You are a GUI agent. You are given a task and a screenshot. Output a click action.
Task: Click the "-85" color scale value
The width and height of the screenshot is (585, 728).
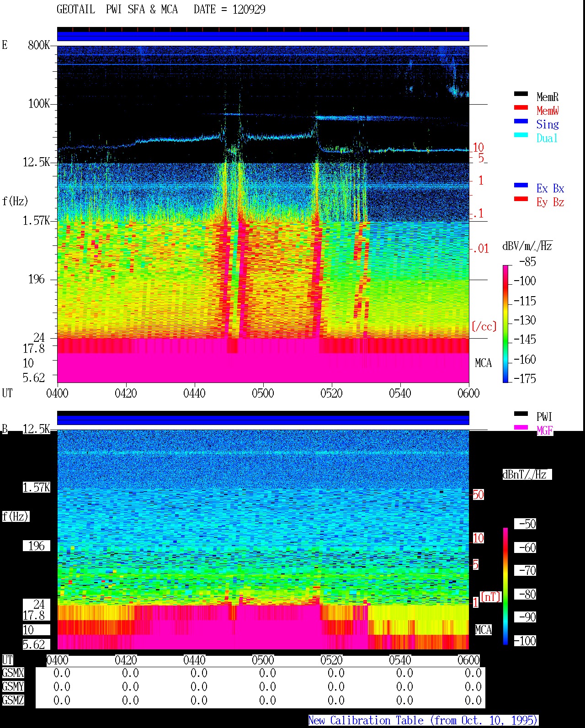527,262
